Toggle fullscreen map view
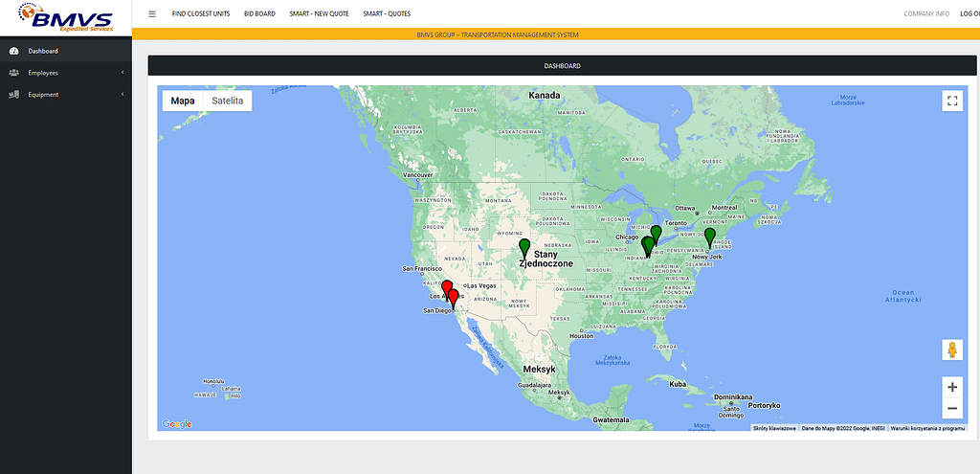This screenshot has width=980, height=474. tap(951, 101)
